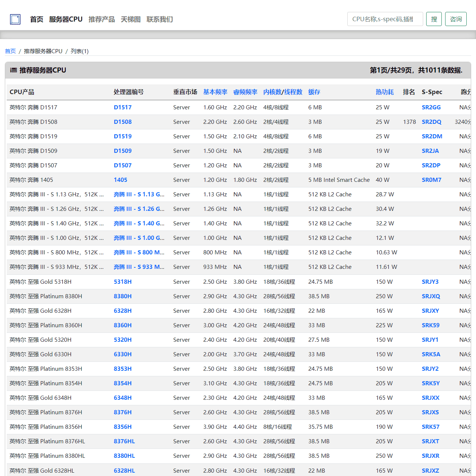Select the 35.75 MB cache cell
The width and height of the screenshot is (476, 476).
[321, 427]
